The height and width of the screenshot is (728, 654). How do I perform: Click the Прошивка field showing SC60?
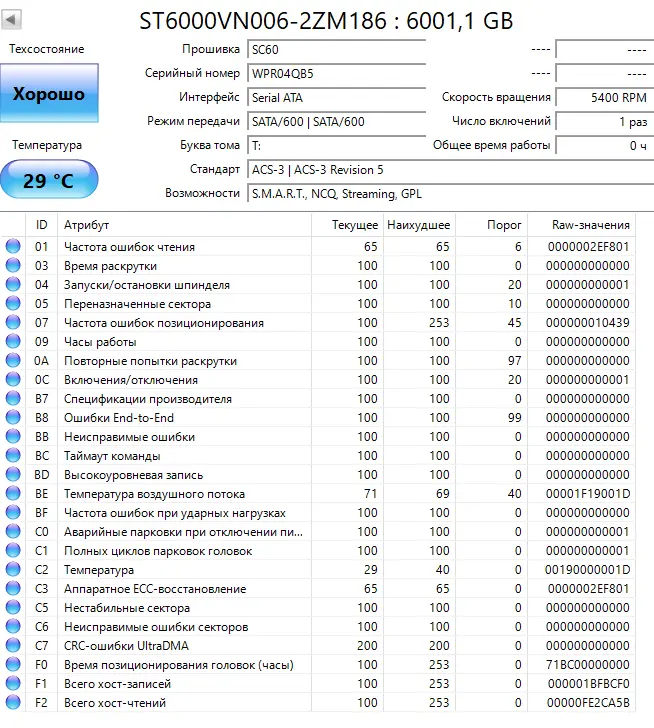pos(337,49)
